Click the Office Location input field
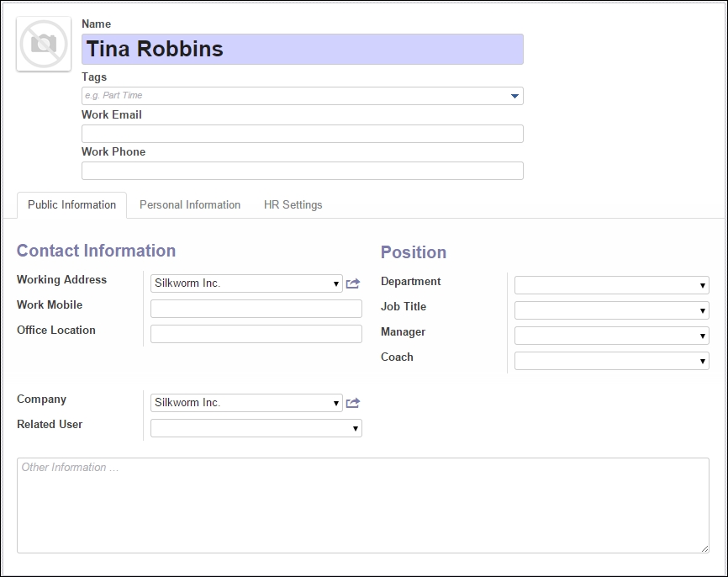 [256, 334]
